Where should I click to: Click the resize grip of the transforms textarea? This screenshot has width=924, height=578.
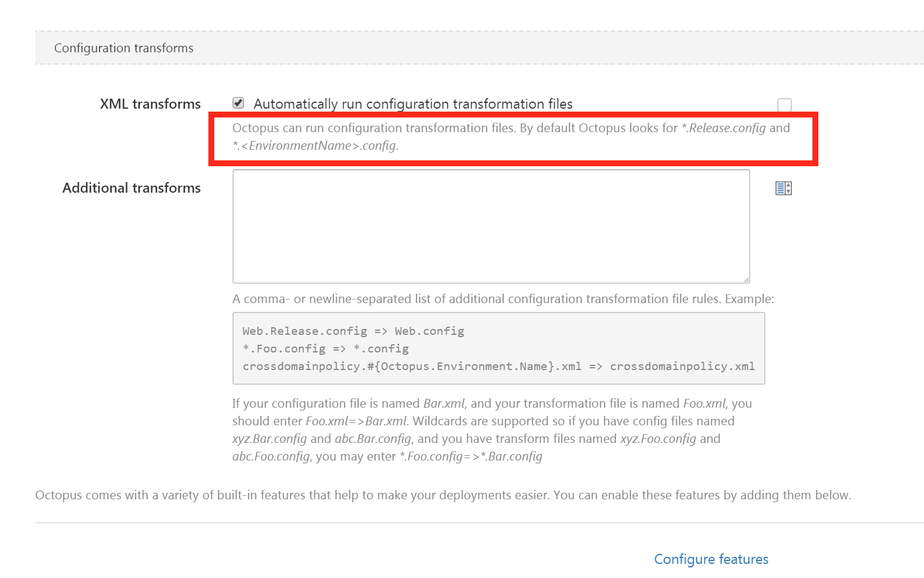746,280
